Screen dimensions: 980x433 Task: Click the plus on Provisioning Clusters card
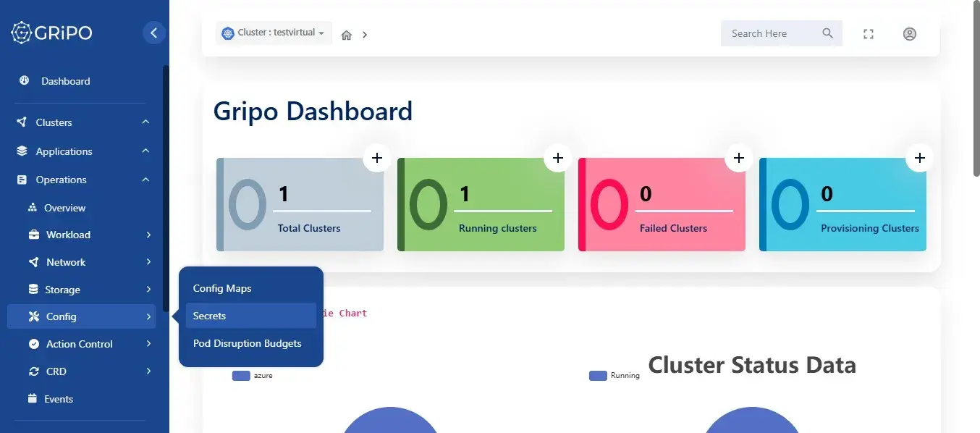pyautogui.click(x=920, y=158)
